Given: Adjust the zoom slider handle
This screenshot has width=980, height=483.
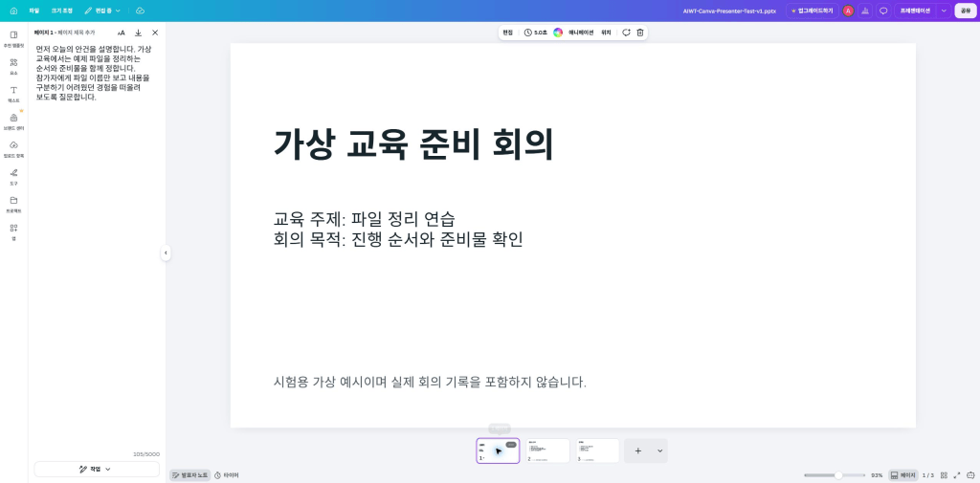Looking at the screenshot, I should point(838,475).
